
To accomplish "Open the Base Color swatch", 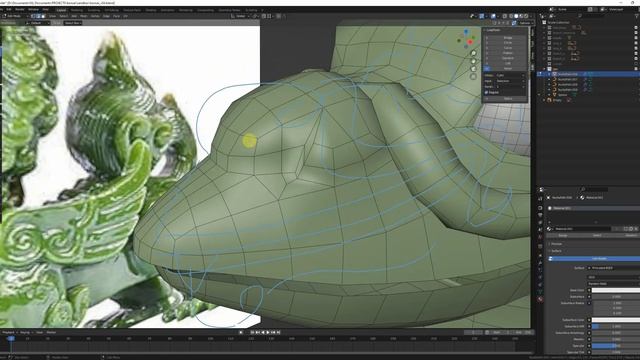I will click(616, 290).
